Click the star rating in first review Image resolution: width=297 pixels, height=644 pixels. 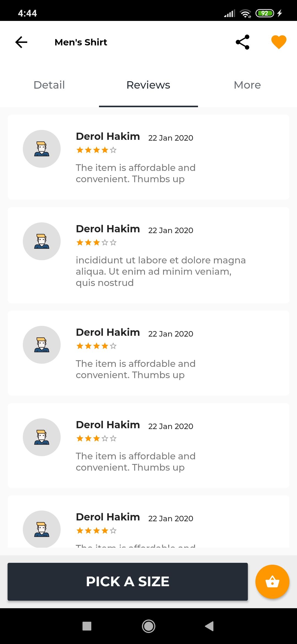pos(96,150)
